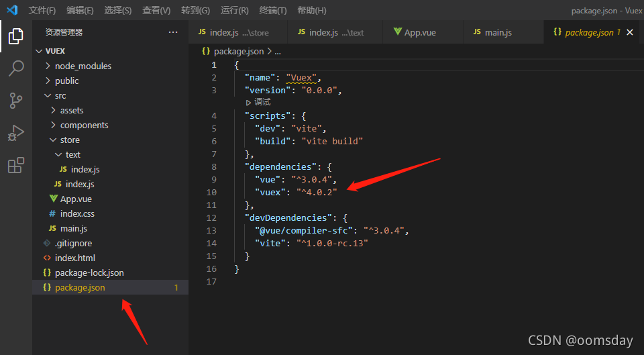Open index.js directly under store folder
Viewport: 644px width, 355px height.
(x=110, y=184)
